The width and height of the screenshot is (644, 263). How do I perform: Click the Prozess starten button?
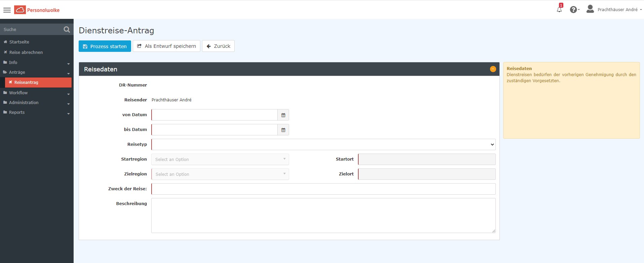pyautogui.click(x=105, y=46)
